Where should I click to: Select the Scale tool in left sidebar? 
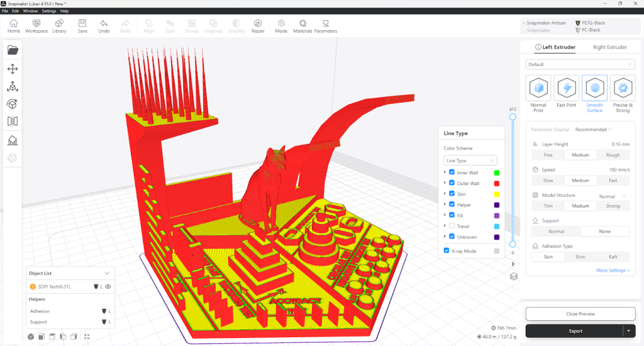point(13,86)
